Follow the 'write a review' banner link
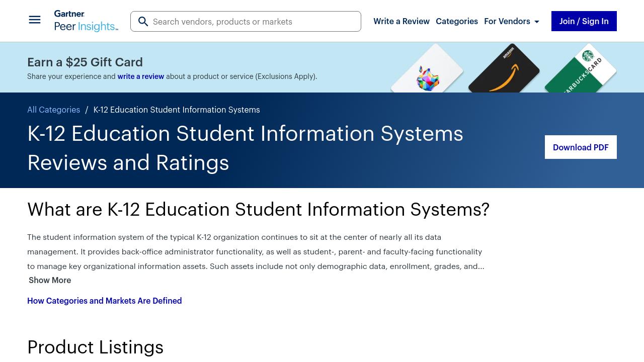This screenshot has height=362, width=644. [141, 76]
